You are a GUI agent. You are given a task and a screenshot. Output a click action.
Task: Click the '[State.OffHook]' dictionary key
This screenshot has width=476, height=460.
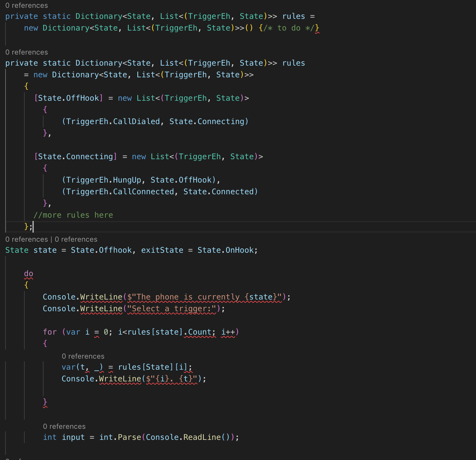coord(69,98)
